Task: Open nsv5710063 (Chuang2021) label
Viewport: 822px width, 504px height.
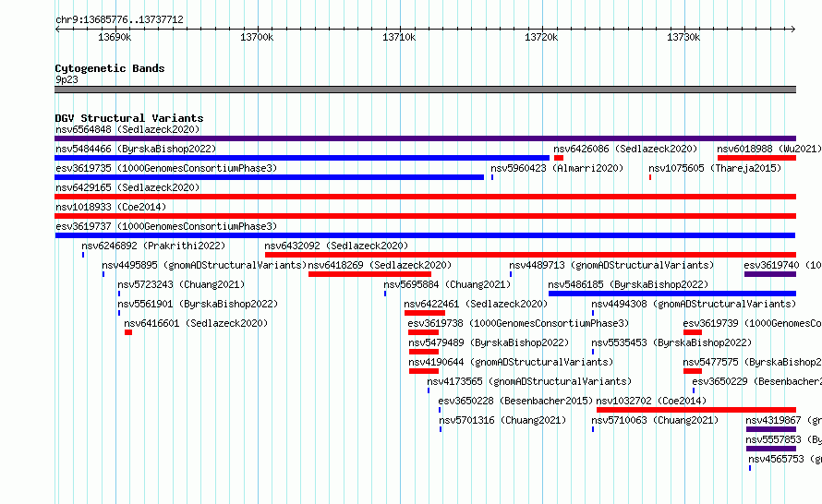Action: click(655, 420)
